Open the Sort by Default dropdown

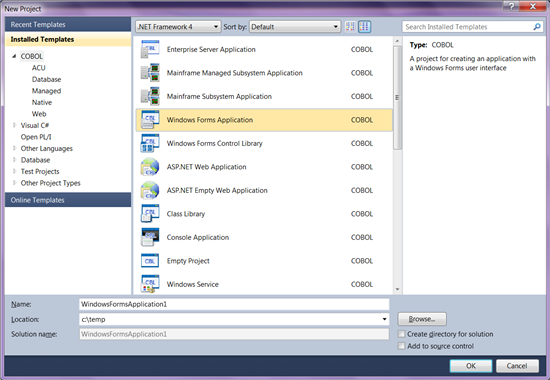click(295, 27)
